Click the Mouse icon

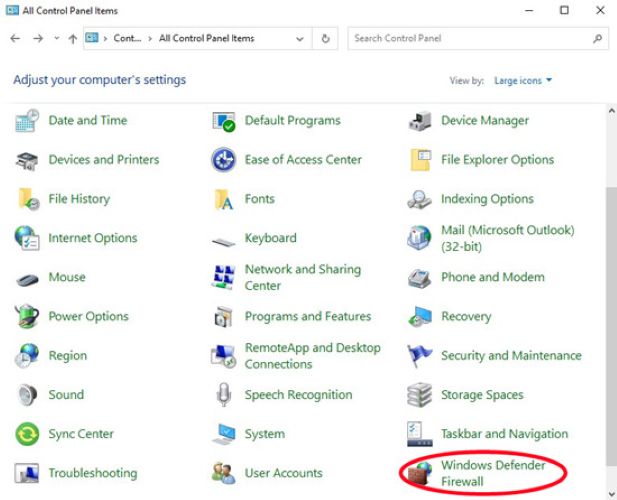tap(27, 280)
